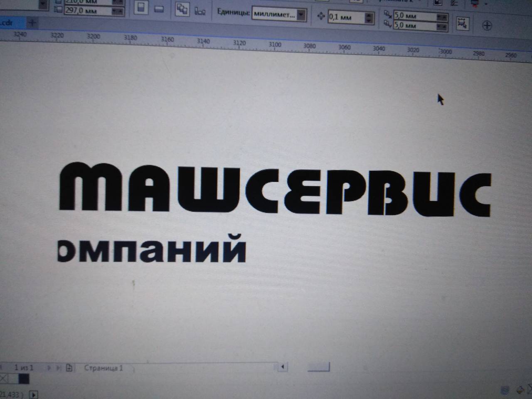The width and height of the screenshot is (532, 399).
Task: Click the add page icon
Action: click(69, 368)
